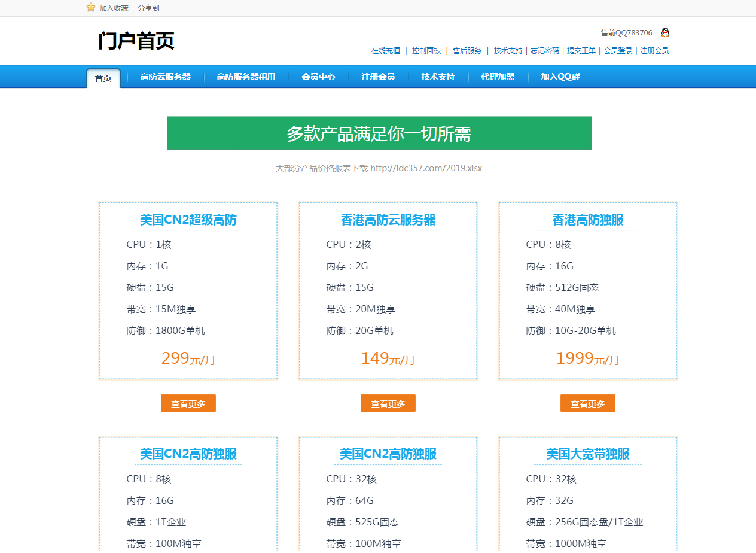Image resolution: width=756 pixels, height=553 pixels.
Task: Click 加入QQ群 in the navigation bar
Action: coord(560,77)
